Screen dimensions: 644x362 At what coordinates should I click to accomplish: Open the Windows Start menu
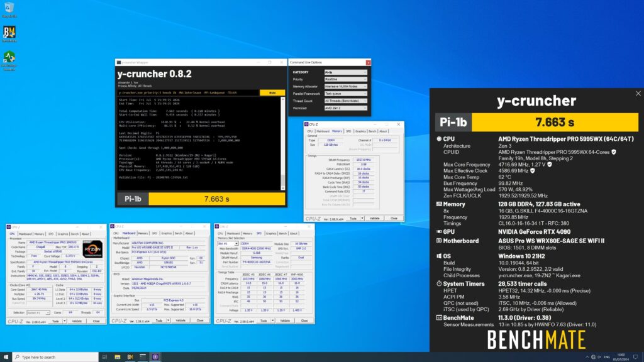click(x=6, y=357)
